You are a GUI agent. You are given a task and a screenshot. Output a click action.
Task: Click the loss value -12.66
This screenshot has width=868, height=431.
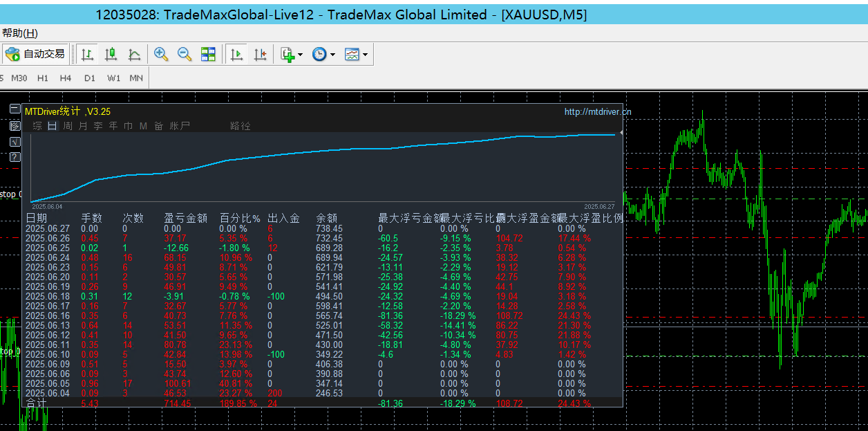click(x=176, y=248)
